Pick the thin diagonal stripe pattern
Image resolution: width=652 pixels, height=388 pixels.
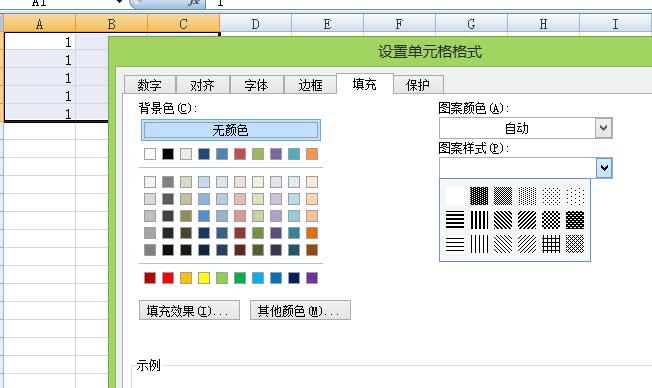(x=527, y=244)
